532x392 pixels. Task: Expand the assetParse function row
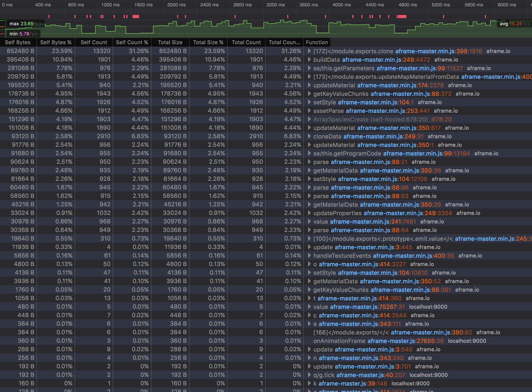tap(309, 111)
